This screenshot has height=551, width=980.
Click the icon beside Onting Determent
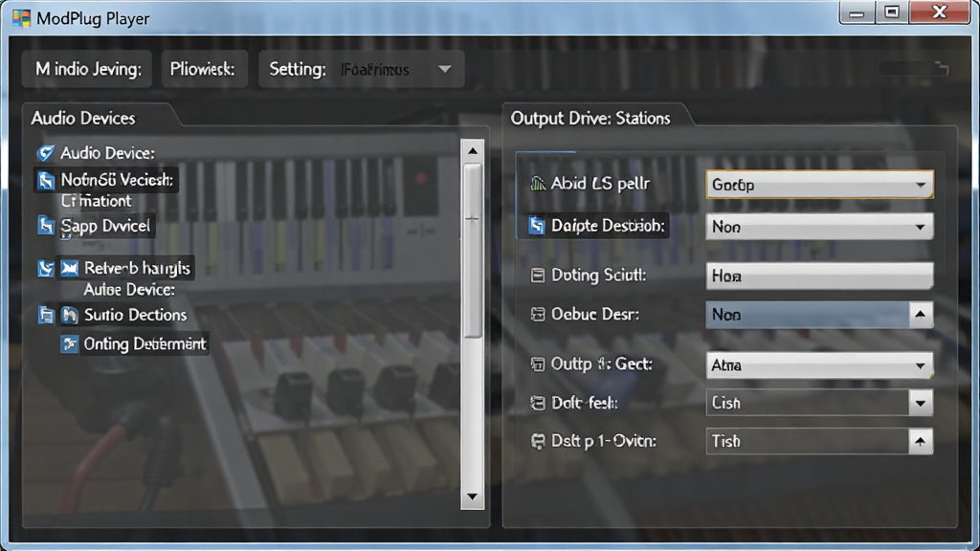69,344
